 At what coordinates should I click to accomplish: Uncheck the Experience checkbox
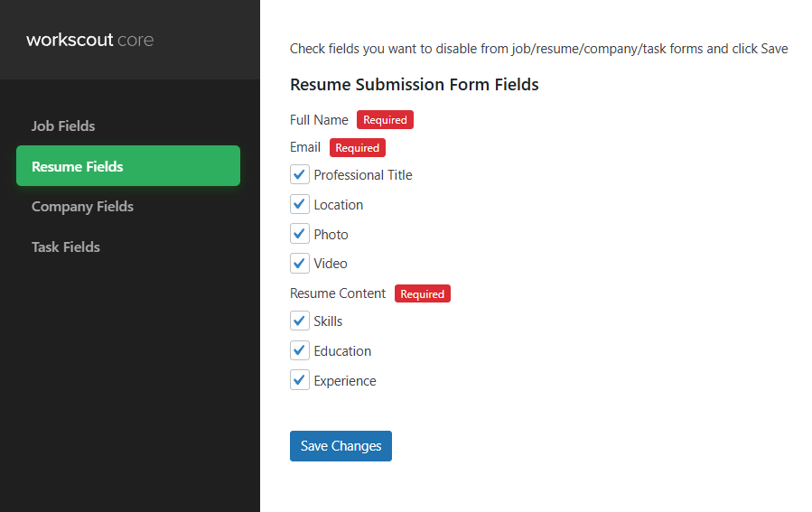300,380
